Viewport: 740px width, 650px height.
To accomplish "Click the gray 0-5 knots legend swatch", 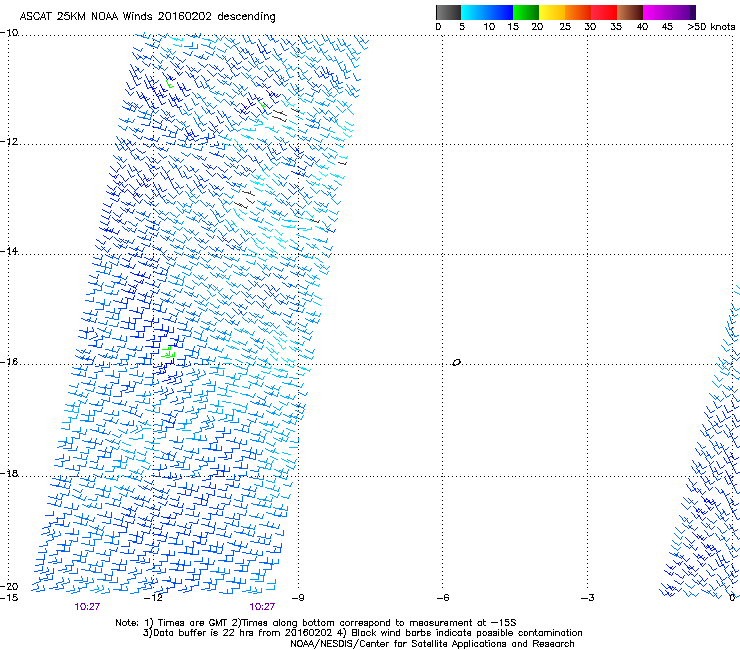I will [448, 12].
